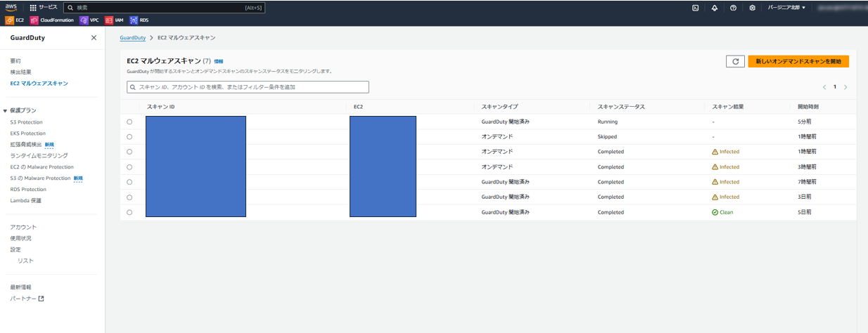
Task: Open the Services grid menu icon
Action: pyautogui.click(x=33, y=7)
